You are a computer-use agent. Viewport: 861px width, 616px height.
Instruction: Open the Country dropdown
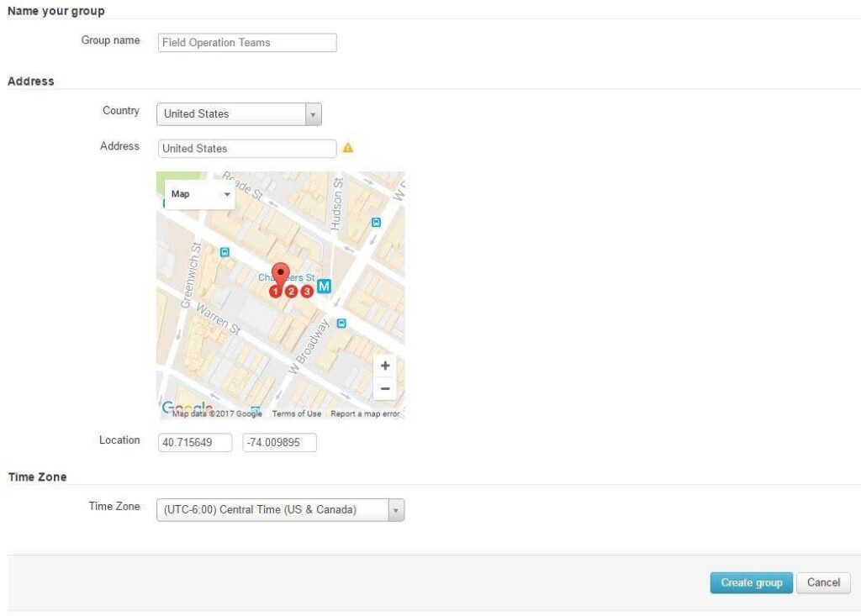(239, 114)
